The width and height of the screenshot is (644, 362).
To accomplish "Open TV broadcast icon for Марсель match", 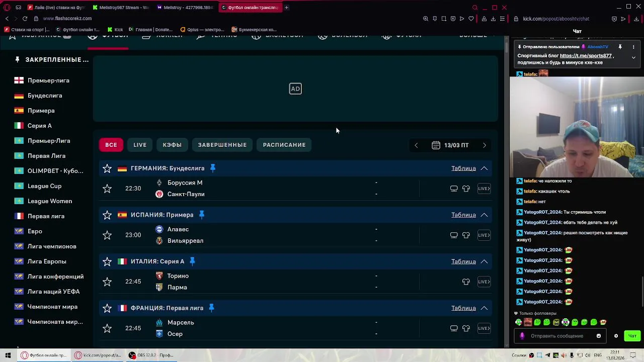I will [454, 328].
